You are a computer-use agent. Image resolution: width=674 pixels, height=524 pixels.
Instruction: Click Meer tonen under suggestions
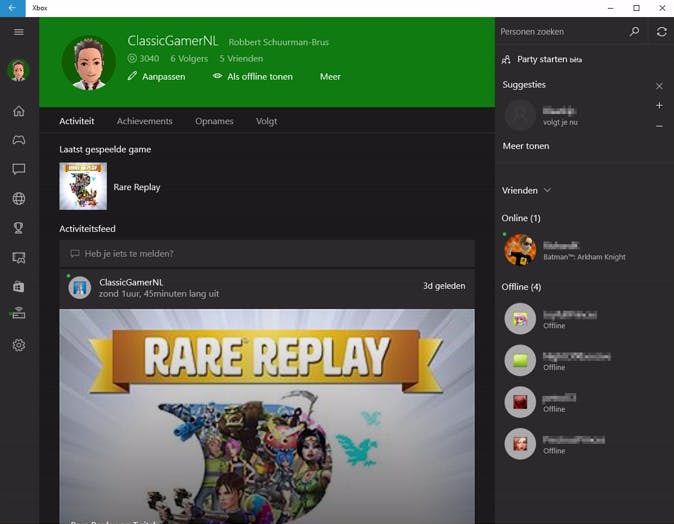pyautogui.click(x=526, y=146)
